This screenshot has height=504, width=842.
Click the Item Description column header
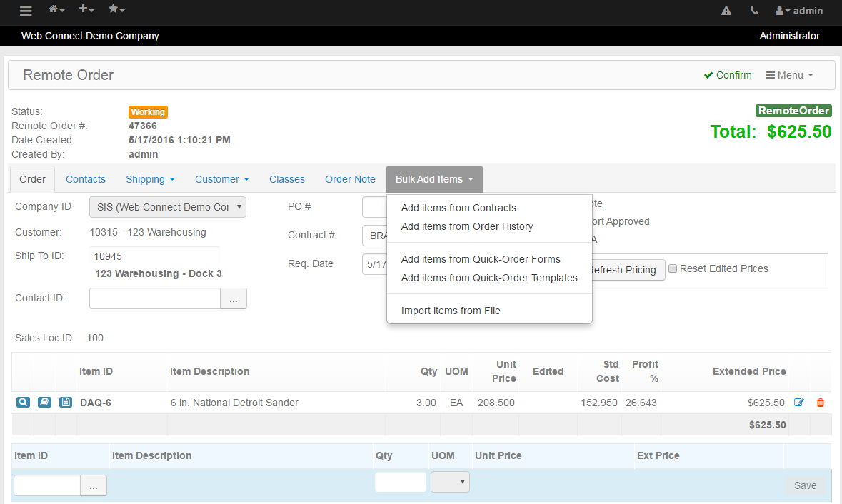[209, 371]
